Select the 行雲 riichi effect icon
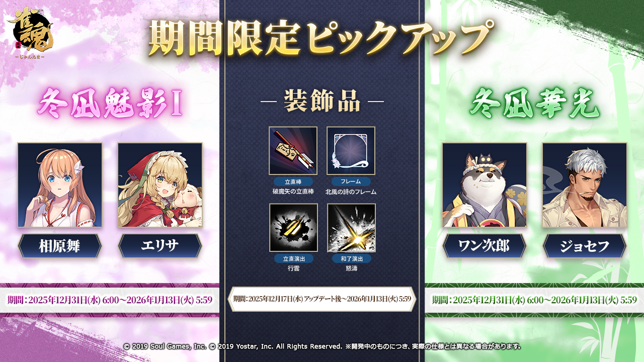 (x=293, y=228)
